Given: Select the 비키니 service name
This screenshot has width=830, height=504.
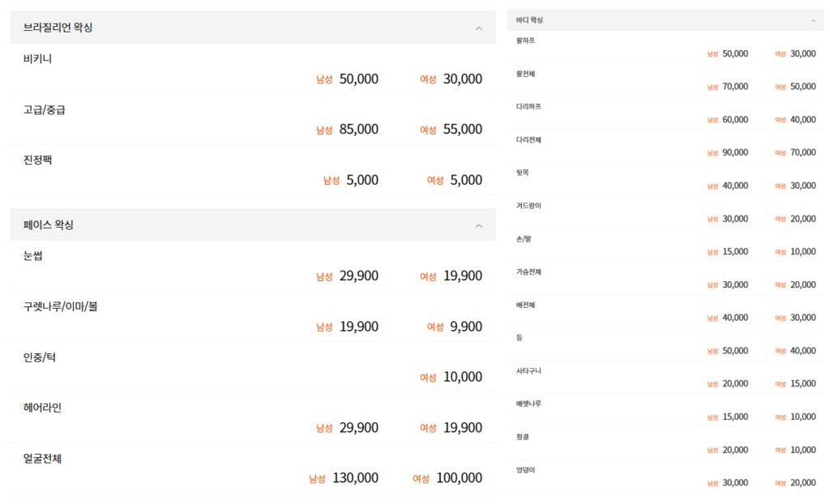Looking at the screenshot, I should [38, 58].
